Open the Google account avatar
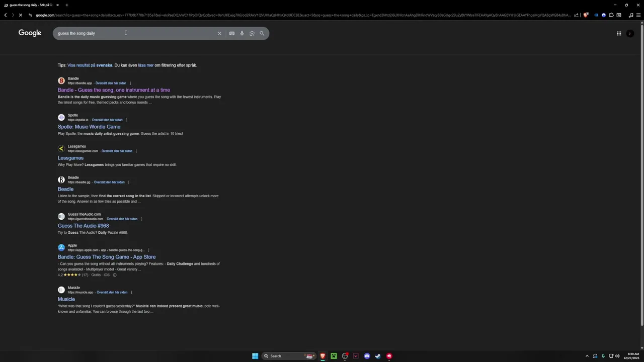The image size is (644, 362). tap(630, 33)
